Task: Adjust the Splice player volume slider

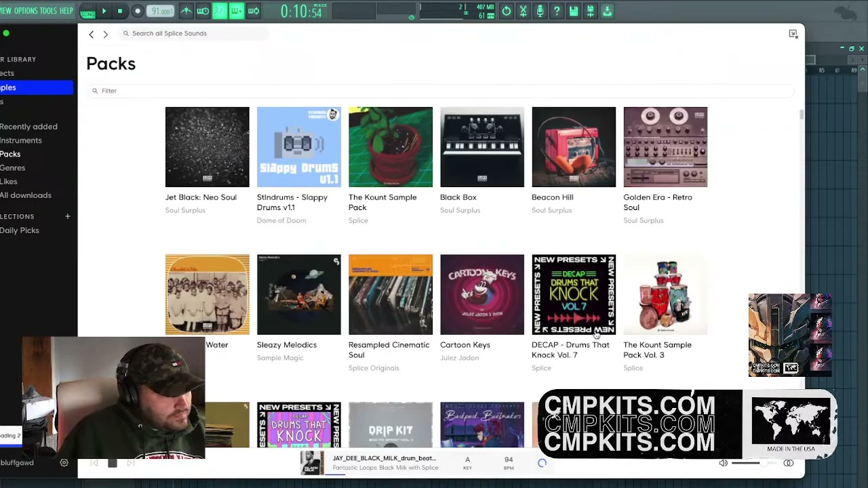Action: pyautogui.click(x=754, y=464)
